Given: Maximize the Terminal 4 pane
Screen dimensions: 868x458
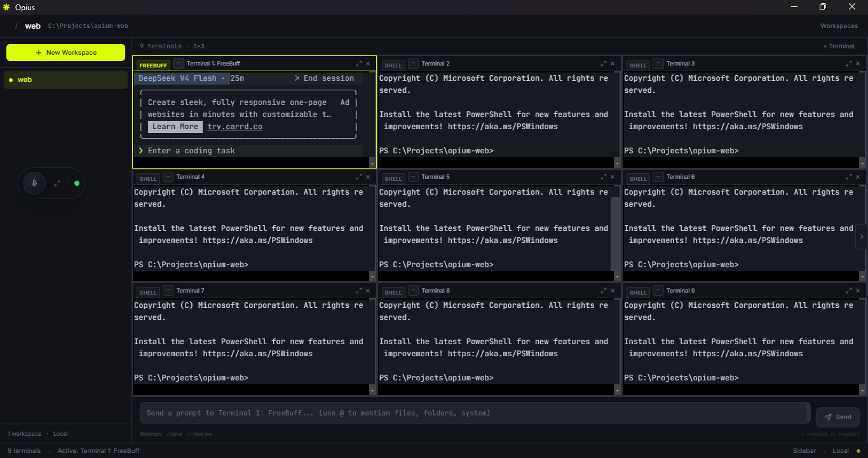Looking at the screenshot, I should click(359, 177).
